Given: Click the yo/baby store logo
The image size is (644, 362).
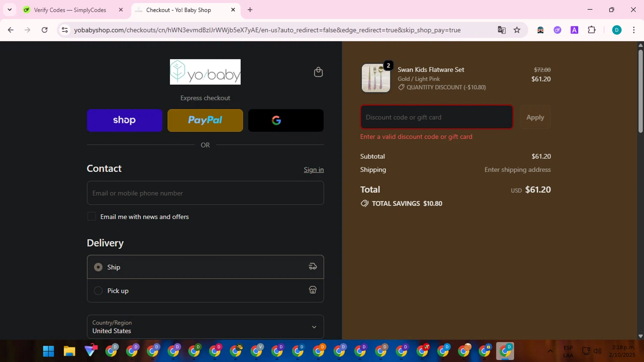Looking at the screenshot, I should point(205,72).
